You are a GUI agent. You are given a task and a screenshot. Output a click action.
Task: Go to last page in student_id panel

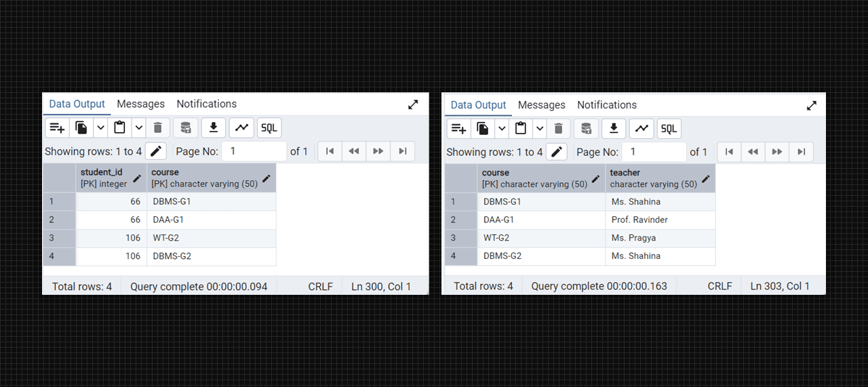point(403,151)
